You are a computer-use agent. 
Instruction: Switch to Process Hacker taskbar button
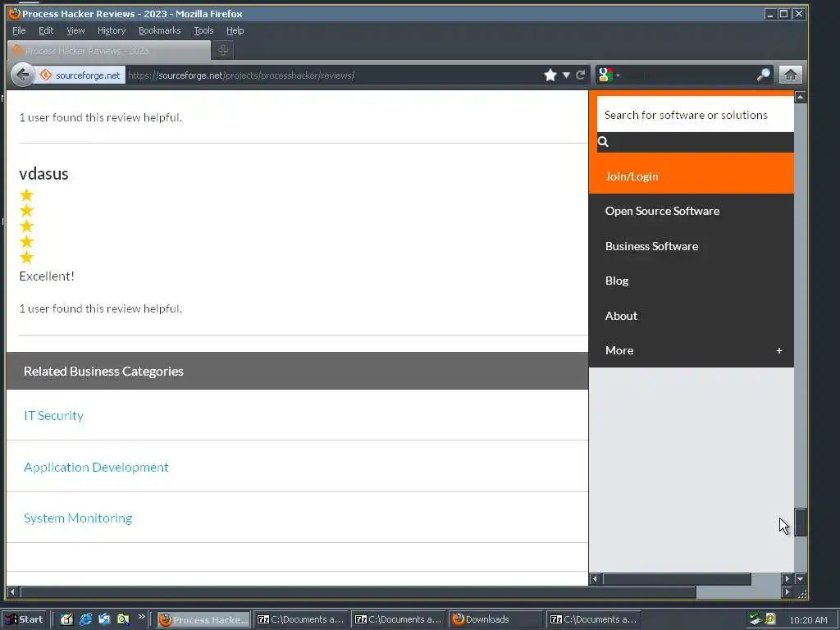click(203, 619)
